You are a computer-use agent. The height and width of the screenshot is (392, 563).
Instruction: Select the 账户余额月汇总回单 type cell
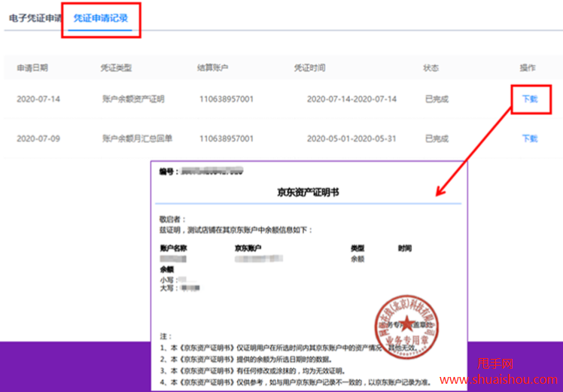tap(137, 138)
